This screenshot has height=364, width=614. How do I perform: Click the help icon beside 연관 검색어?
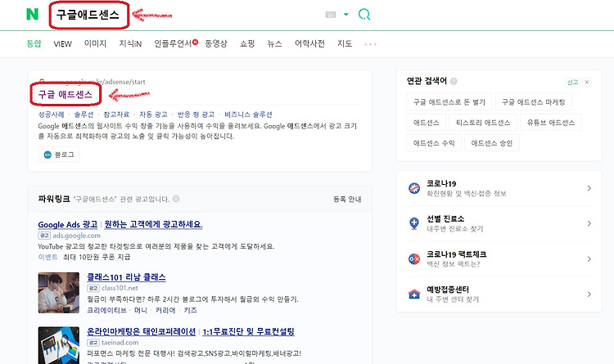coord(454,81)
